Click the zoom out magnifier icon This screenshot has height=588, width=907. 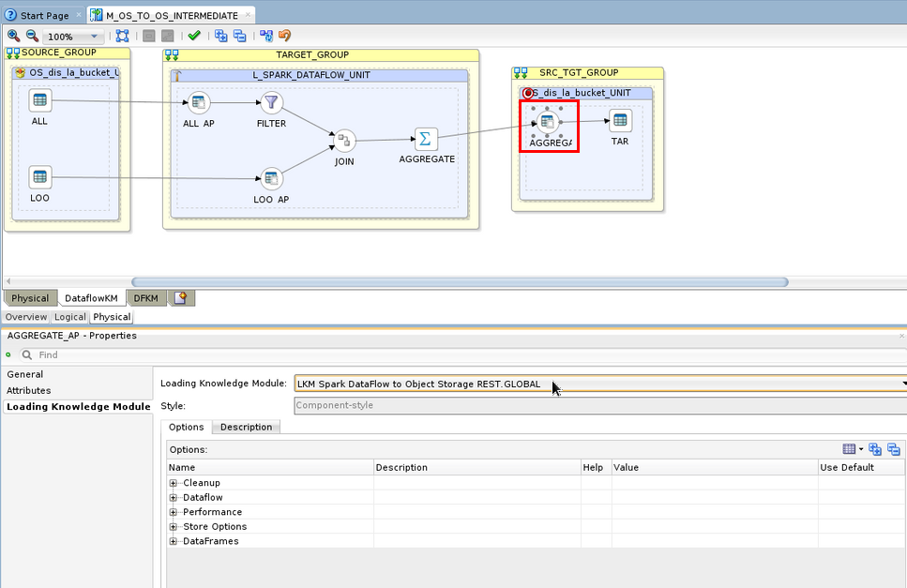coord(32,36)
